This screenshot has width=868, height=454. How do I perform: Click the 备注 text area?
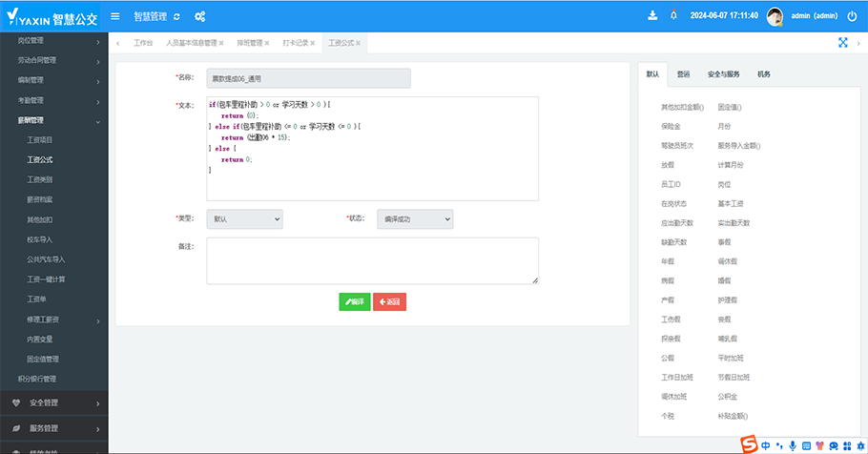point(372,260)
